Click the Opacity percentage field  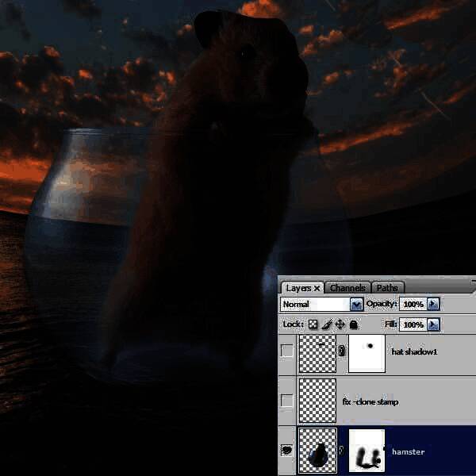(x=413, y=305)
